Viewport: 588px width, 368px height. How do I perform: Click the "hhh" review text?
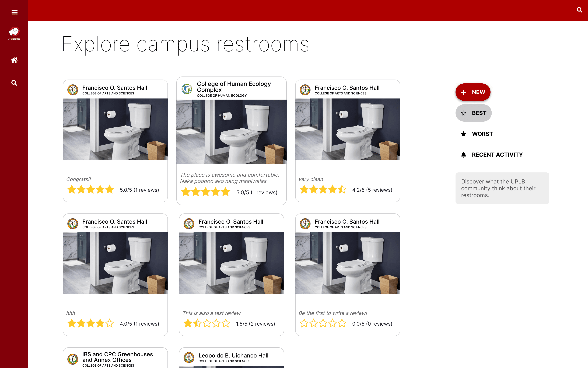(x=71, y=313)
